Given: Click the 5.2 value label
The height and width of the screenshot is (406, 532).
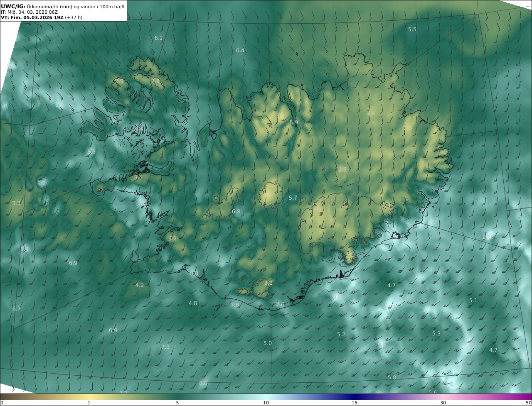Looking at the screenshot, I should (x=341, y=334).
